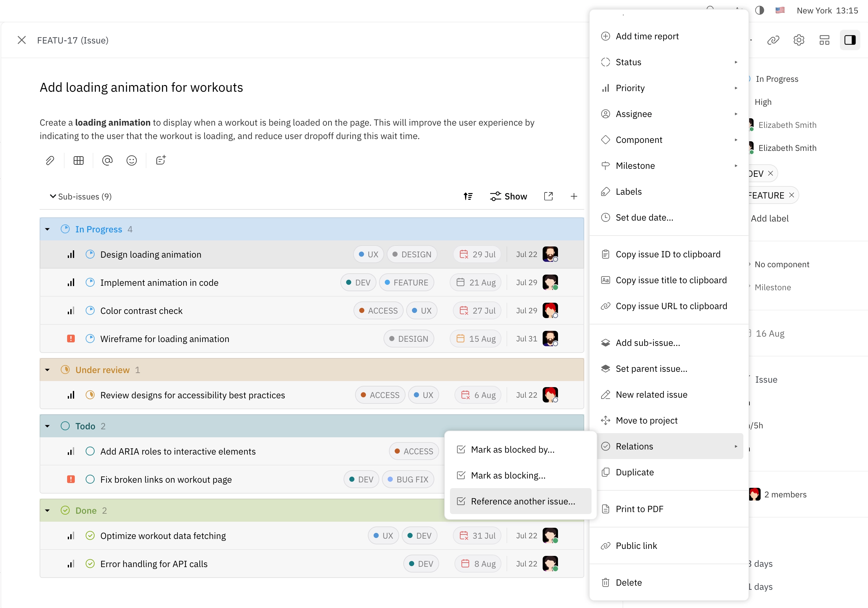Click the mention/at-sign icon
868x608 pixels.
(107, 161)
